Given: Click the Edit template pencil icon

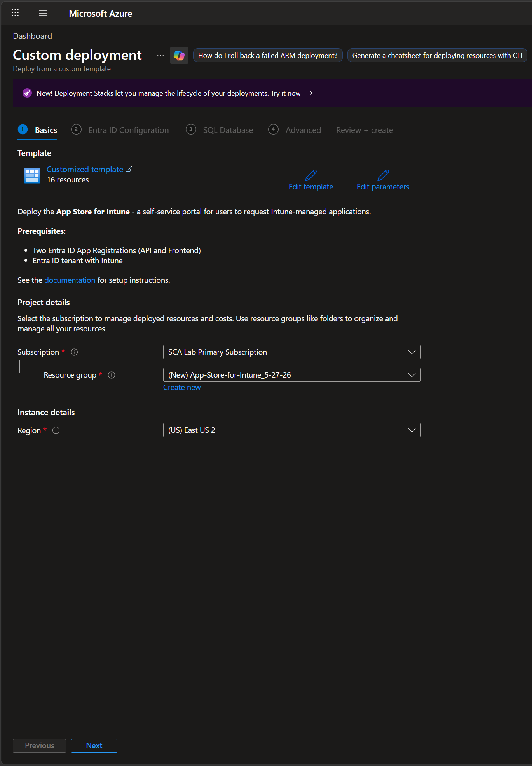Looking at the screenshot, I should coord(311,175).
